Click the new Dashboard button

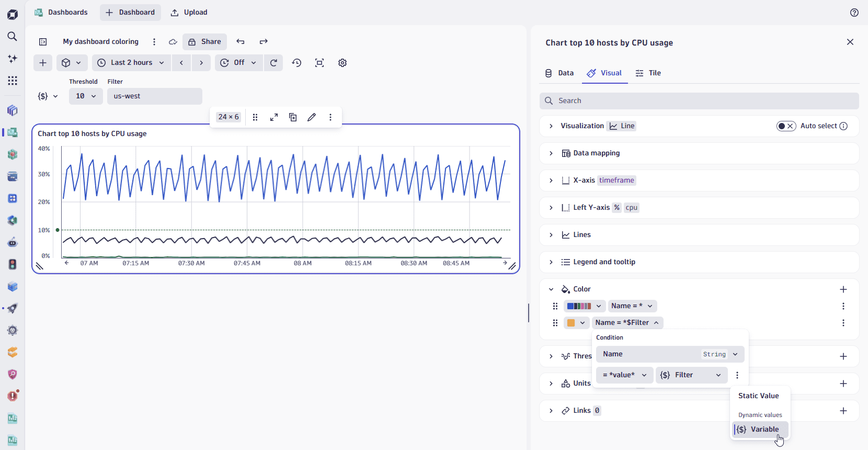tap(130, 13)
